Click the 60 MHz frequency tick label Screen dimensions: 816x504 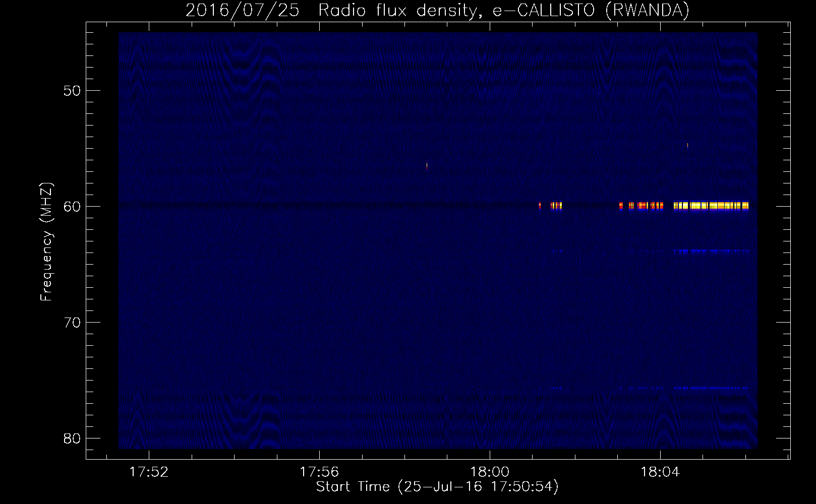coord(72,207)
